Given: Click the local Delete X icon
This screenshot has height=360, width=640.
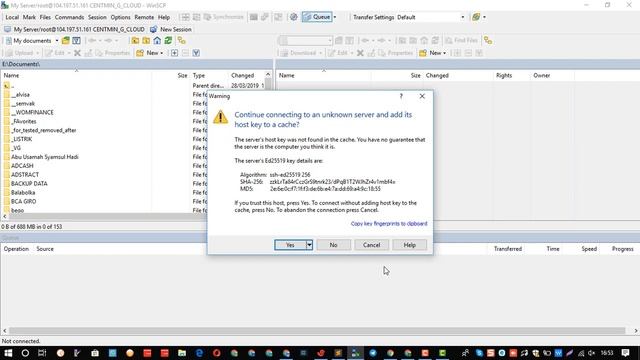Looking at the screenshot, I should [x=77, y=53].
